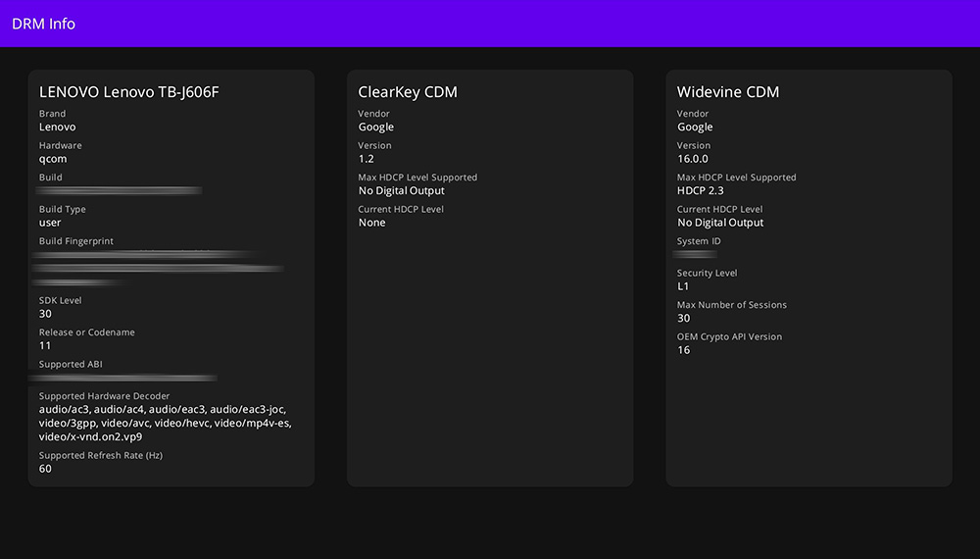Click the Brand value Lenovo
Image resolution: width=980 pixels, height=559 pixels.
tap(58, 127)
